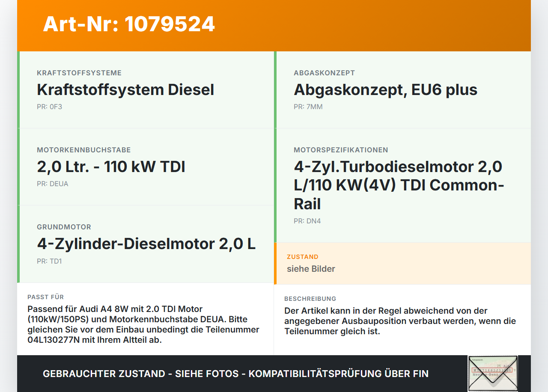Click the "MOTORSPEZIFIKATIONEN" label
This screenshot has height=392, width=548.
point(341,150)
